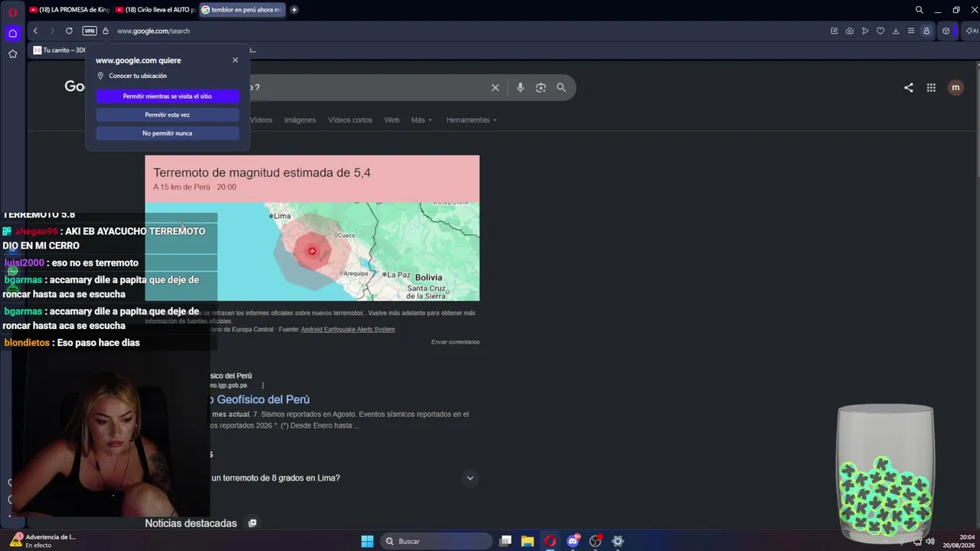Screen dimensions: 980x551
Task: Open the system volume speaker icon
Action: pos(930,541)
